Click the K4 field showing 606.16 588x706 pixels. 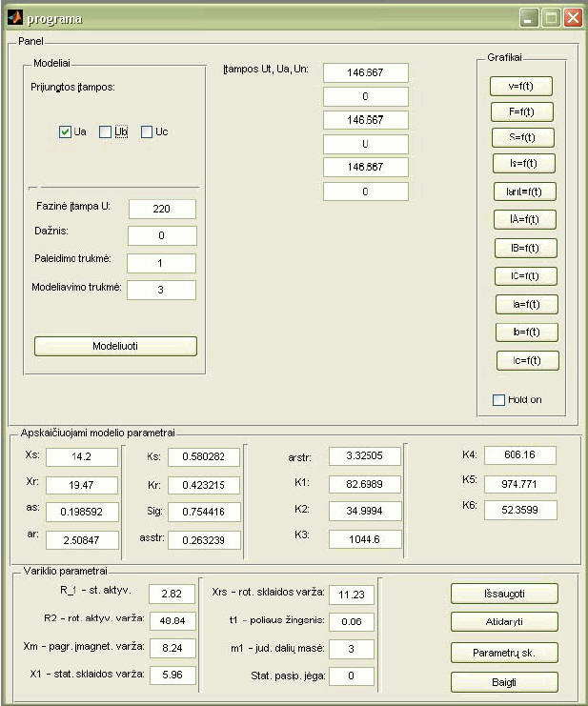pyautogui.click(x=520, y=455)
